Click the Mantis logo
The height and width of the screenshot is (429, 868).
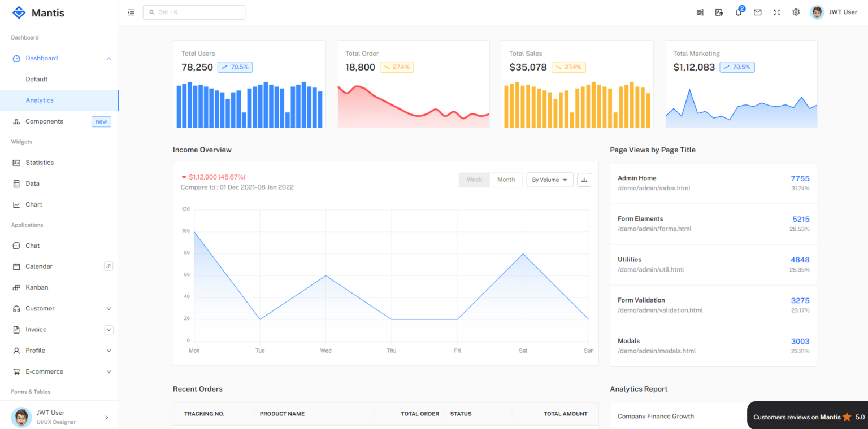tap(38, 12)
